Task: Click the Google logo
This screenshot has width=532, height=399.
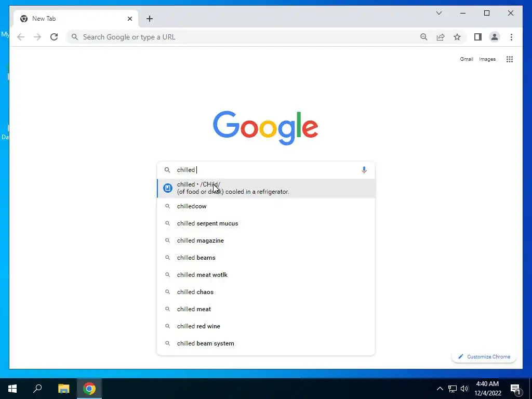Action: [265, 128]
